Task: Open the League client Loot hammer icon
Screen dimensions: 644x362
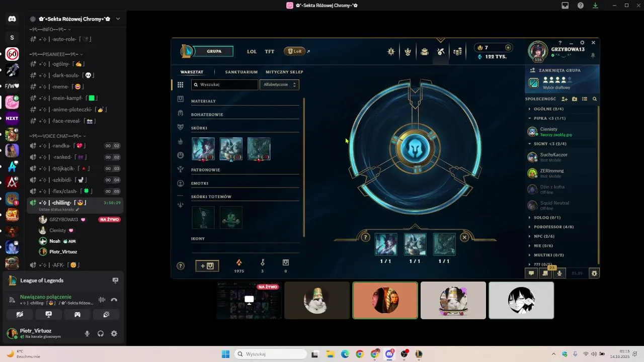Action: (x=441, y=51)
